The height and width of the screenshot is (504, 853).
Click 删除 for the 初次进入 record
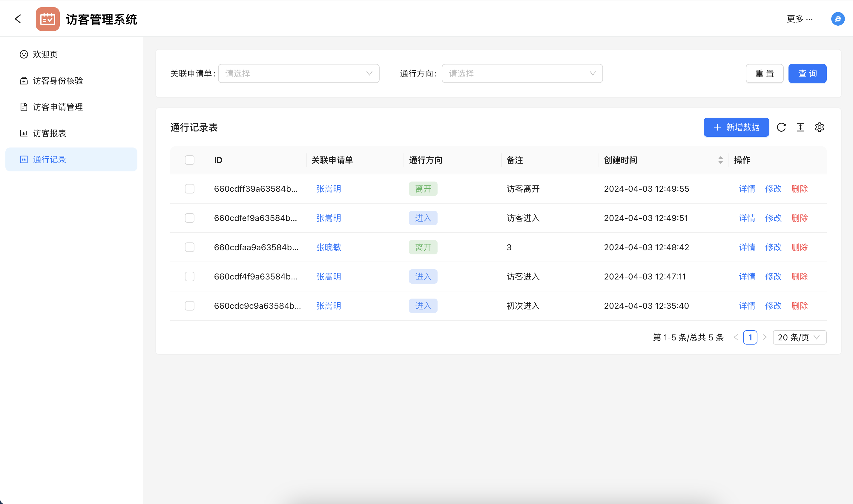pos(799,306)
